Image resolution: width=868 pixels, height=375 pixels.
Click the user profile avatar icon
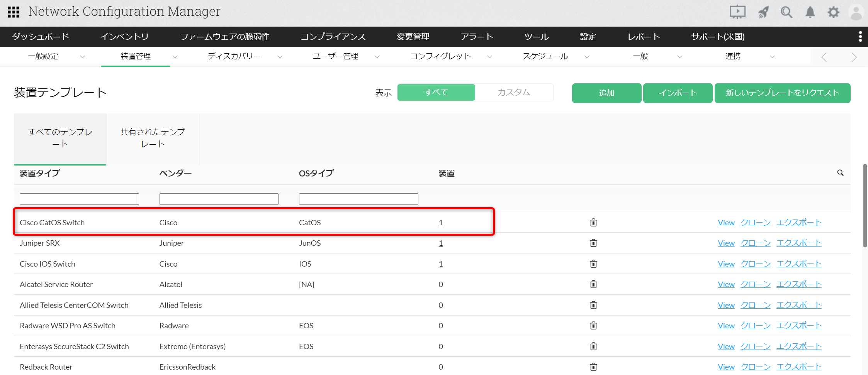pos(856,12)
